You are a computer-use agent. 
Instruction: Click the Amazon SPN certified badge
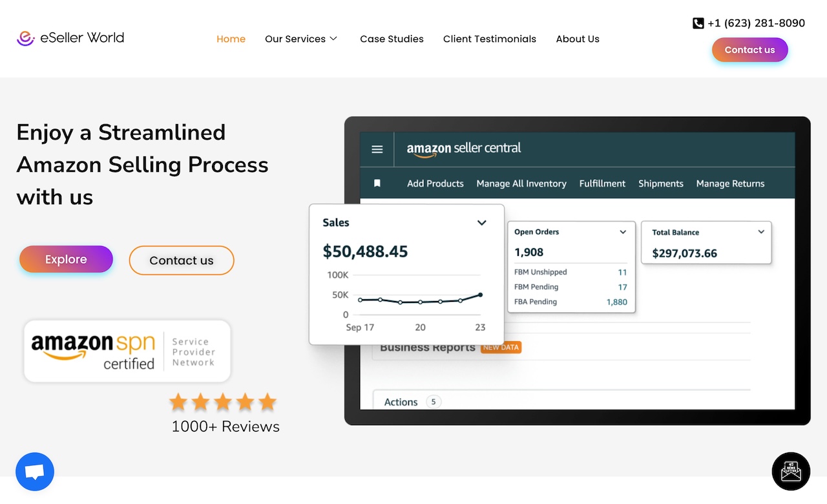[127, 352]
